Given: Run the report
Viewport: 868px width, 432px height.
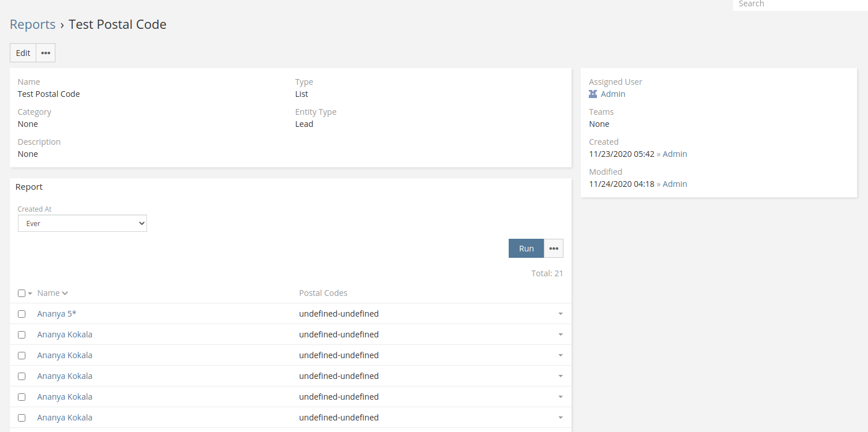Looking at the screenshot, I should [x=526, y=249].
